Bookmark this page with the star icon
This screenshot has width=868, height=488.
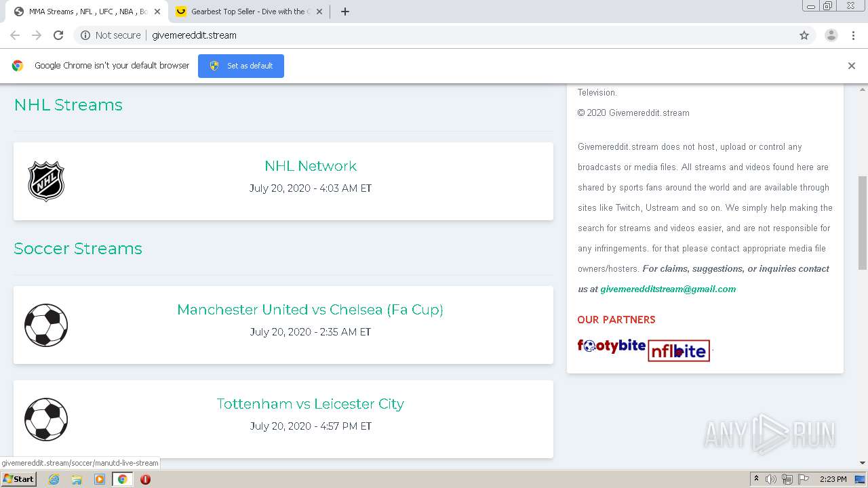pyautogui.click(x=804, y=35)
